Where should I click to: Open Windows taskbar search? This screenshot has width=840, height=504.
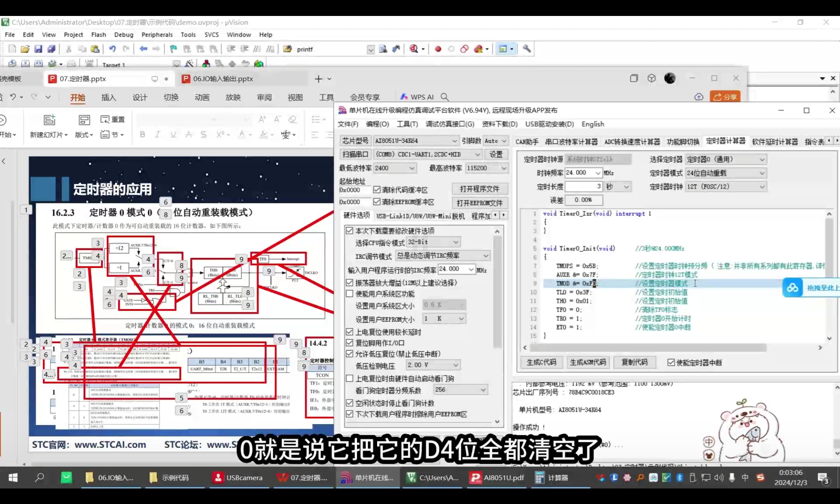39,478
